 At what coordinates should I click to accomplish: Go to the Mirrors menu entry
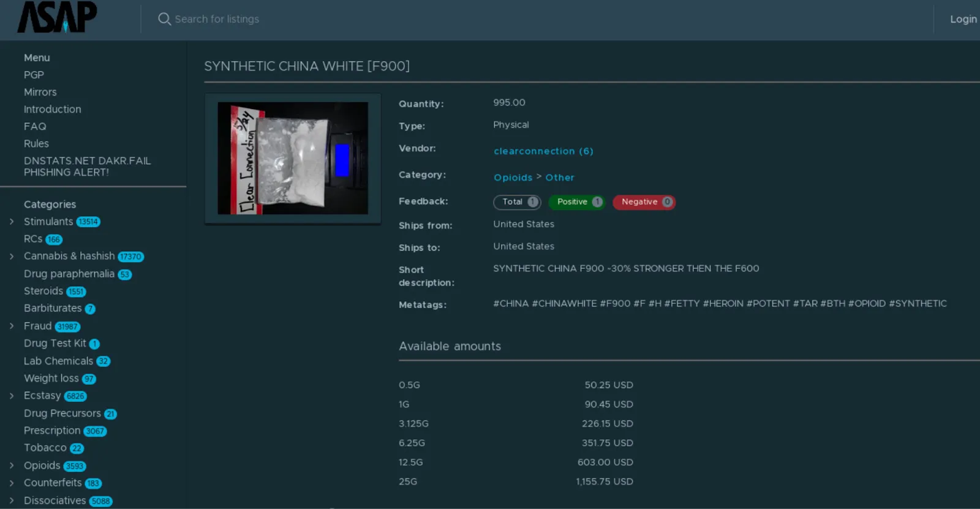pos(40,92)
